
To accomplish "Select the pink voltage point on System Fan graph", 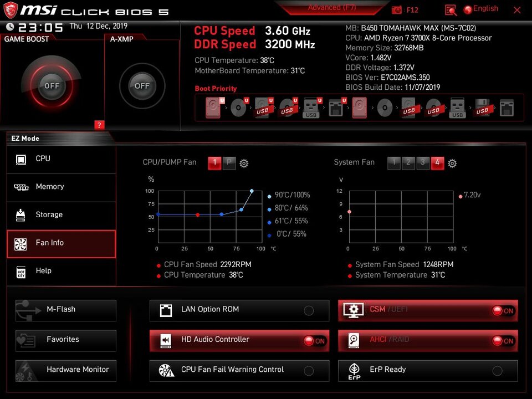I will 350,212.
